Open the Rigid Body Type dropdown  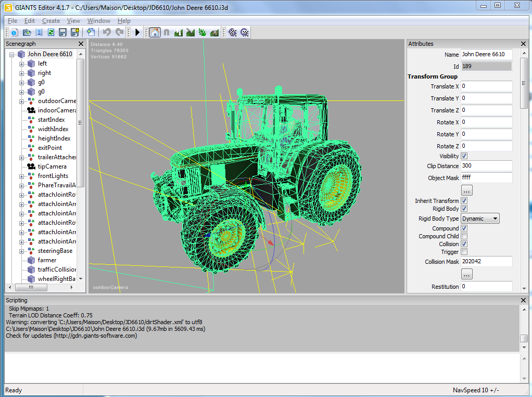coord(480,219)
